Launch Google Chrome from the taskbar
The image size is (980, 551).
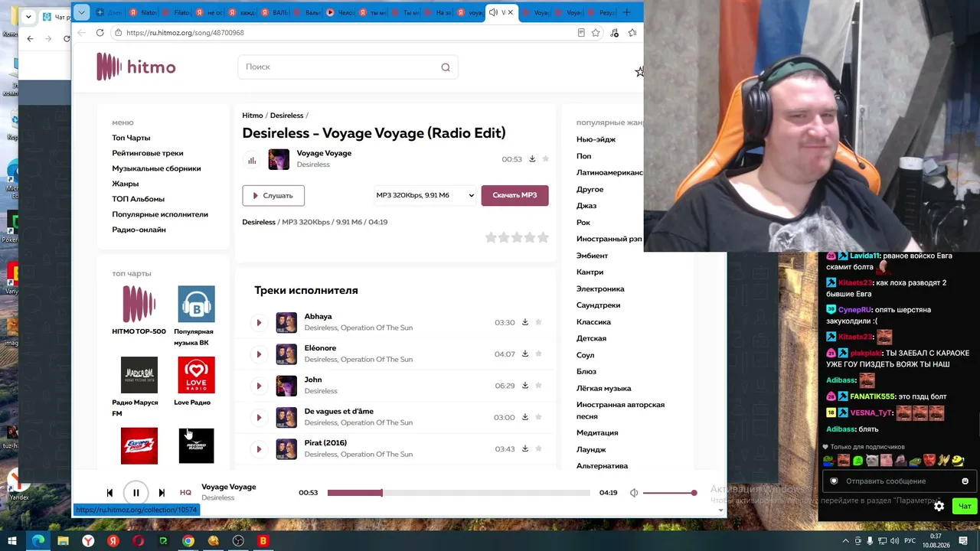click(x=188, y=541)
